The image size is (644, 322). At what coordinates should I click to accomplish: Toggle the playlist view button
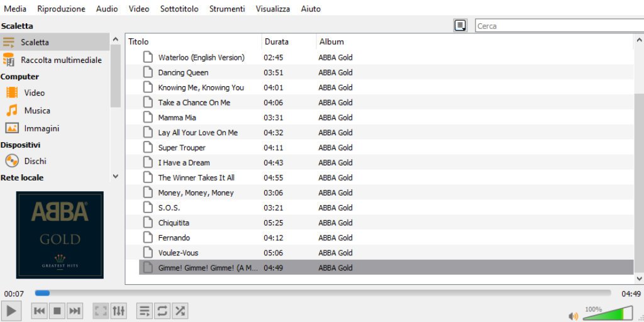point(144,311)
